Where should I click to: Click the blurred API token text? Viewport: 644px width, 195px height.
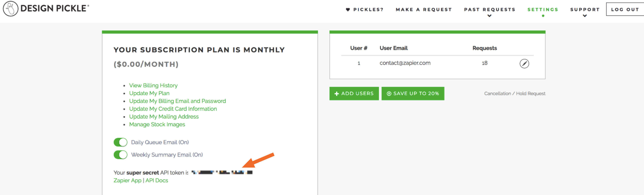point(222,172)
